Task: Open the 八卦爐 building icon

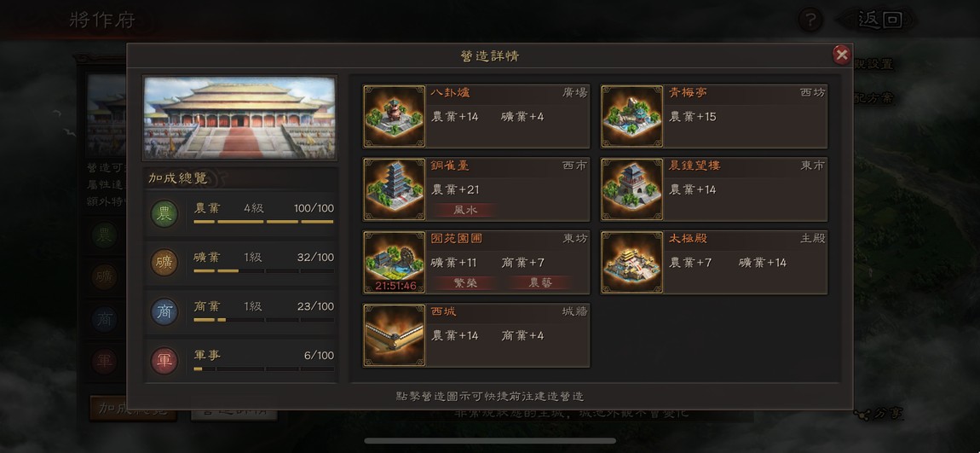Action: click(x=395, y=116)
